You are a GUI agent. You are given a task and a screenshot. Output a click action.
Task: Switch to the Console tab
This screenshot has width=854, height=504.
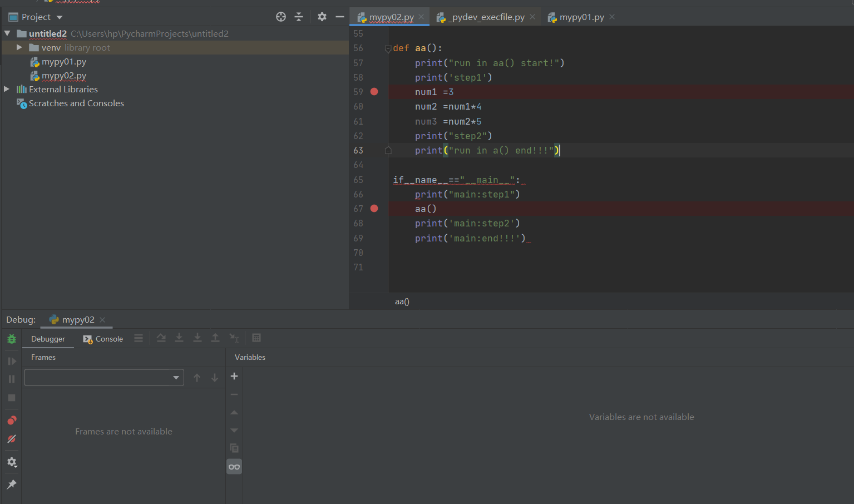103,339
